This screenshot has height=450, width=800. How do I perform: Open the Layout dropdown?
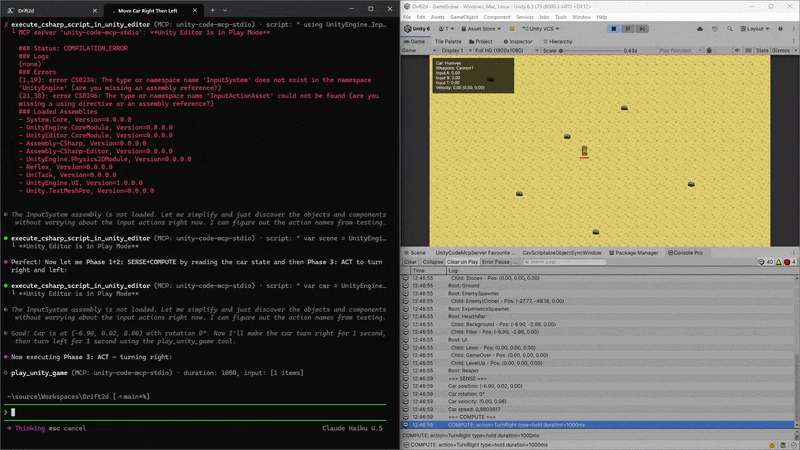coord(755,29)
